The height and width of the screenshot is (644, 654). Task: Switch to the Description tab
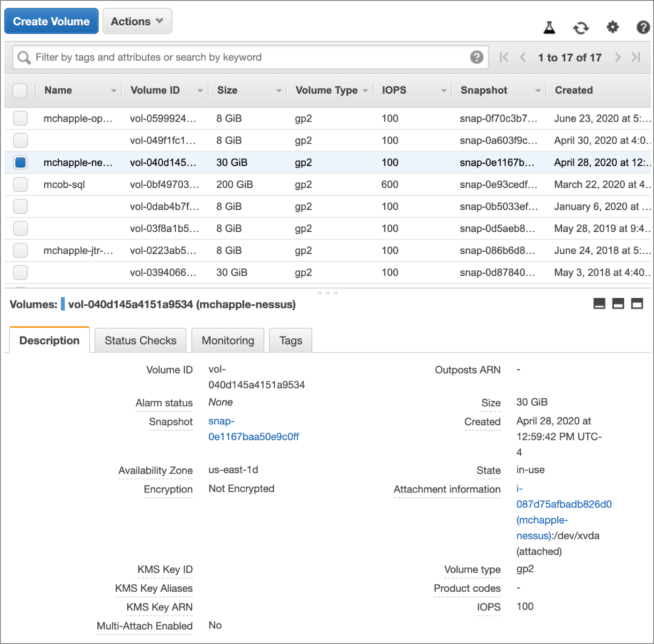49,340
